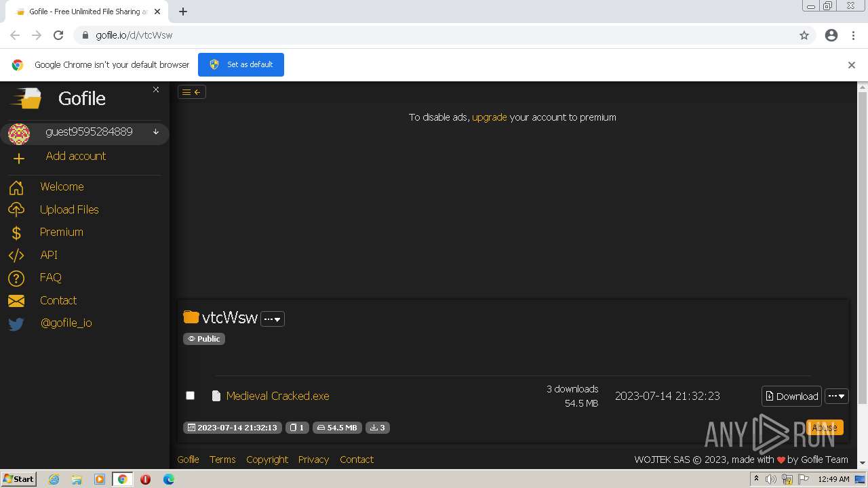Screen dimensions: 868x488
Task: Open Microsoft Edge from the taskbar
Action: (168, 479)
